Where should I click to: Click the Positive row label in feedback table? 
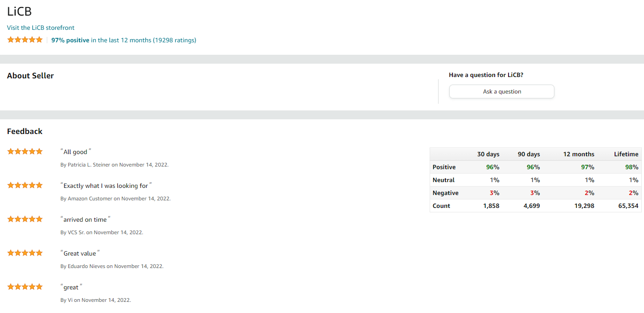(x=444, y=167)
